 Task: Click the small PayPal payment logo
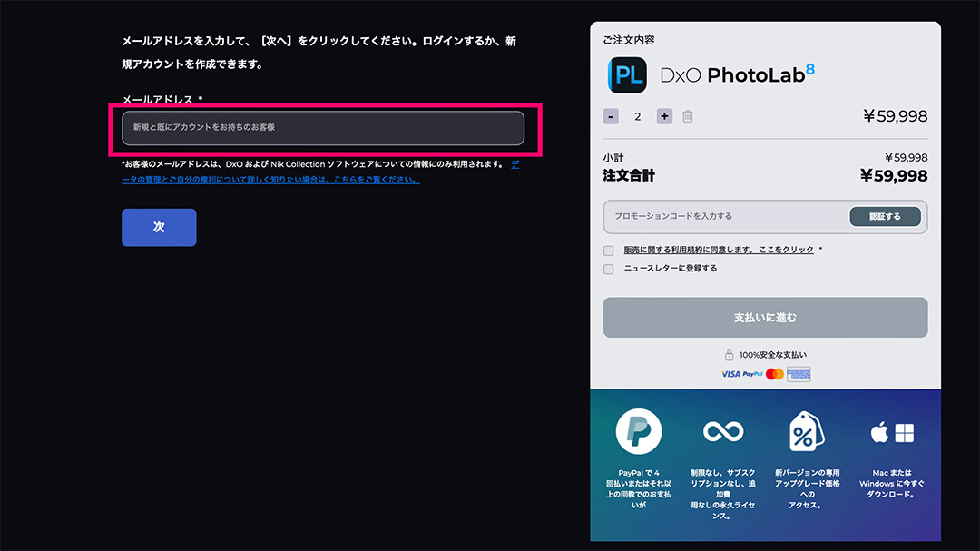point(752,374)
